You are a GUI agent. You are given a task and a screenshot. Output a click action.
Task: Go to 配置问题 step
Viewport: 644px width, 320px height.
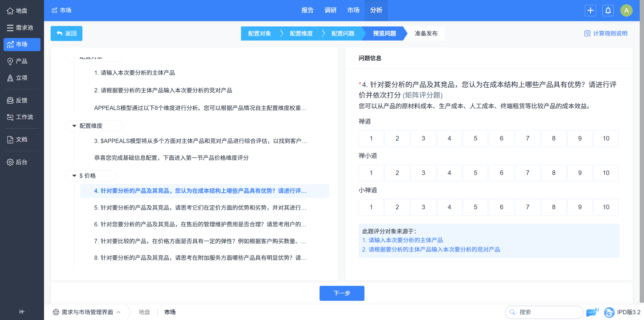(343, 33)
